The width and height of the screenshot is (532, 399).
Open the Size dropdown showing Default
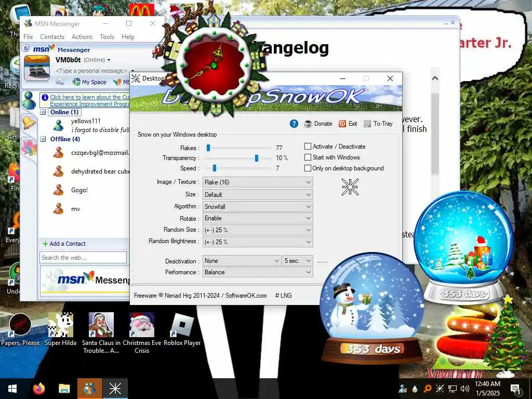click(x=258, y=195)
